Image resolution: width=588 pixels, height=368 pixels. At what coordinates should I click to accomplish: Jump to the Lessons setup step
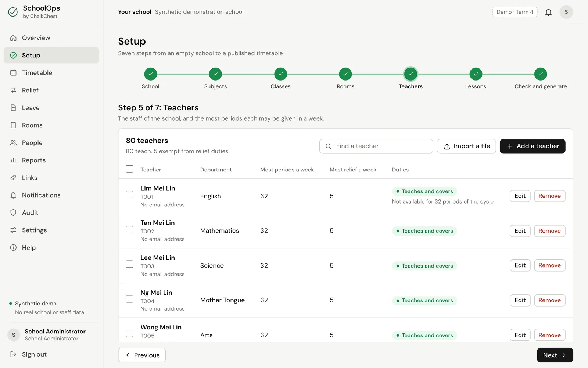476,79
